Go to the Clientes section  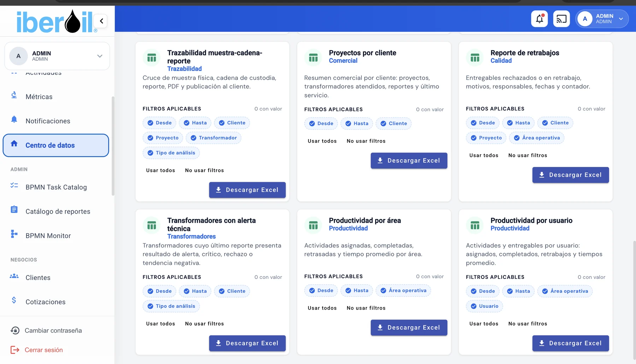[38, 278]
